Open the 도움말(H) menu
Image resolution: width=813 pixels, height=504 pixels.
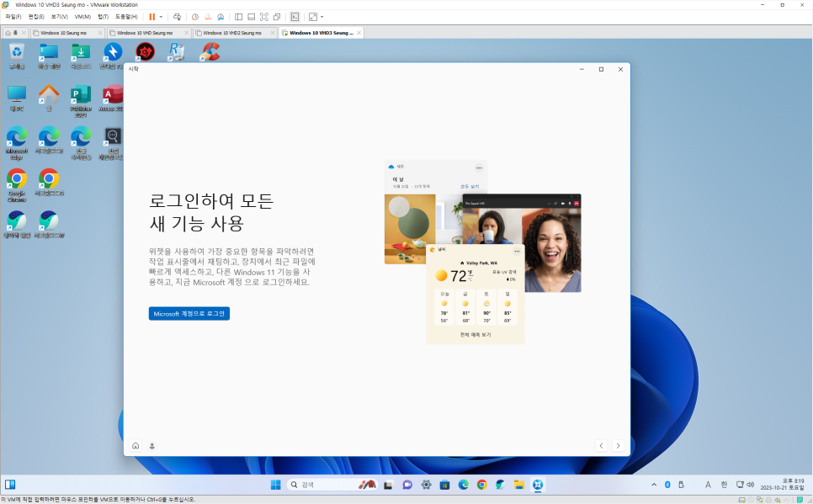pyautogui.click(x=126, y=17)
